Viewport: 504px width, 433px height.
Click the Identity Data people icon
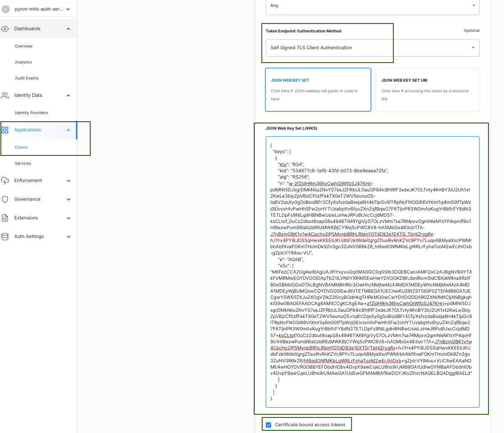coord(5,95)
